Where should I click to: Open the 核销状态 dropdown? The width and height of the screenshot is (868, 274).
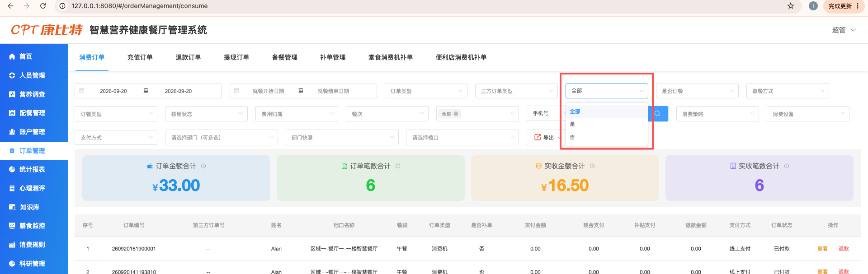(206, 114)
